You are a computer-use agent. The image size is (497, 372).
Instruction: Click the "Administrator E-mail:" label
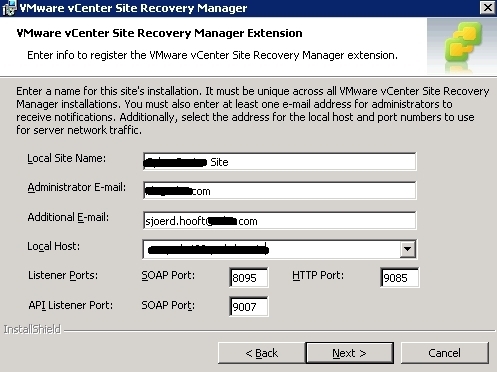coord(77,187)
